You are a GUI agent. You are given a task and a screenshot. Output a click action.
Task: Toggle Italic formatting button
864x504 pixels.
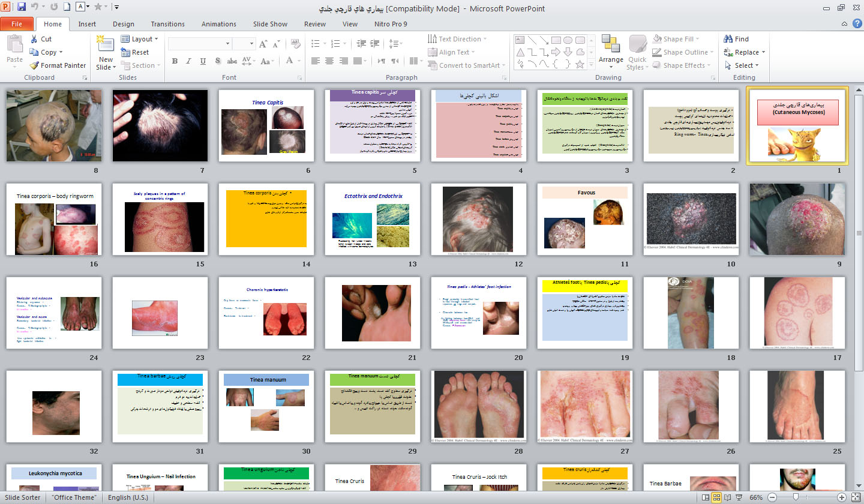[189, 61]
